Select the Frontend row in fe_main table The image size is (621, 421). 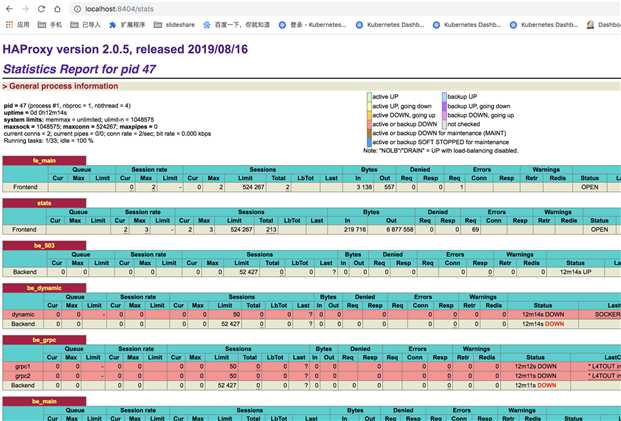(x=312, y=187)
